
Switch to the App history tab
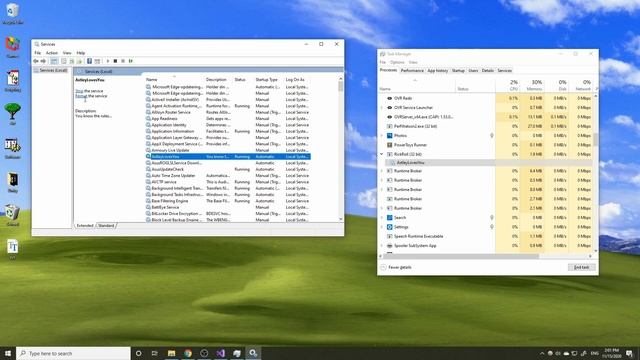[x=438, y=71]
